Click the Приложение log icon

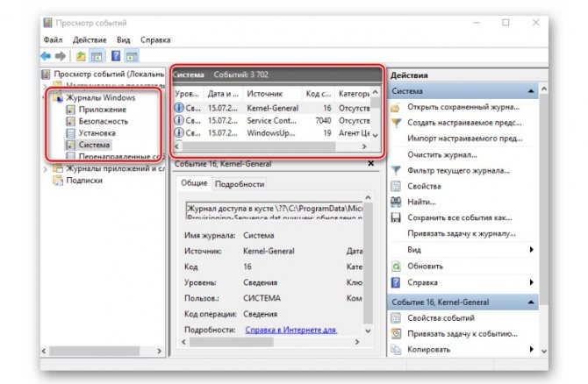(x=70, y=110)
